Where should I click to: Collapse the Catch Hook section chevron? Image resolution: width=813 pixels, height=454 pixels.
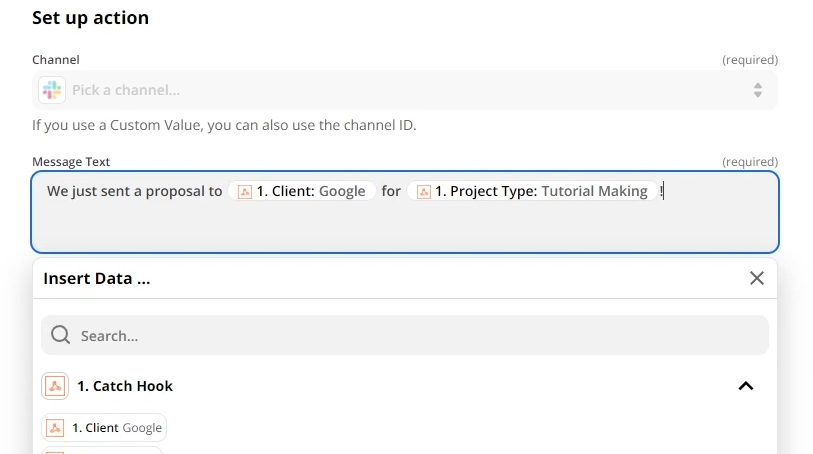(x=745, y=386)
